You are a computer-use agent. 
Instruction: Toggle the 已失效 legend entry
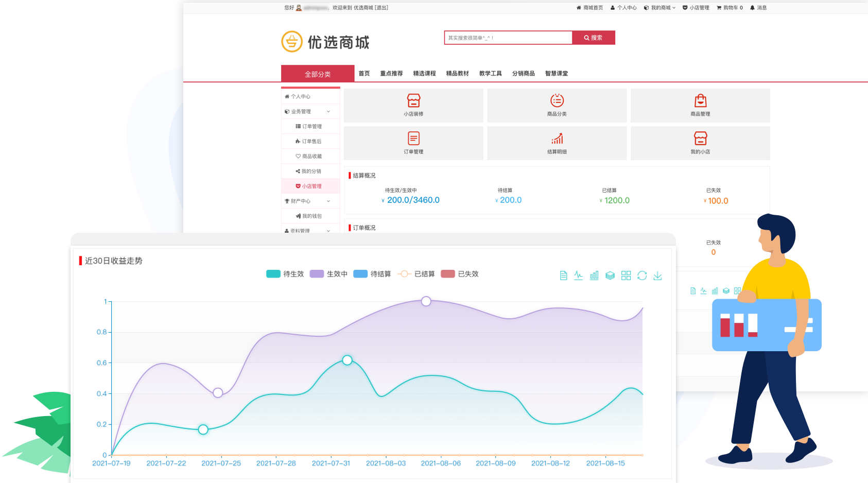pyautogui.click(x=460, y=273)
